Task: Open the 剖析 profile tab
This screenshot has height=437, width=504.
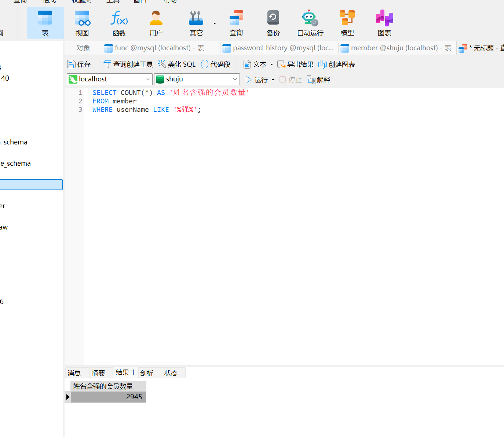Action: click(x=147, y=373)
